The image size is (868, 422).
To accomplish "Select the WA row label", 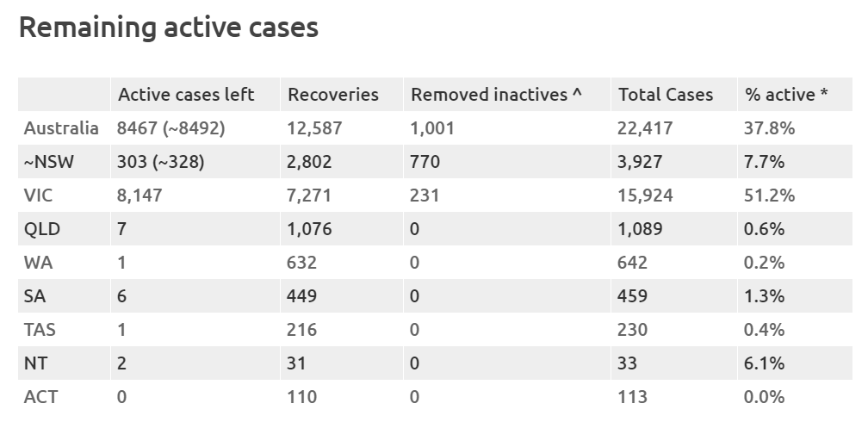I will tap(38, 263).
